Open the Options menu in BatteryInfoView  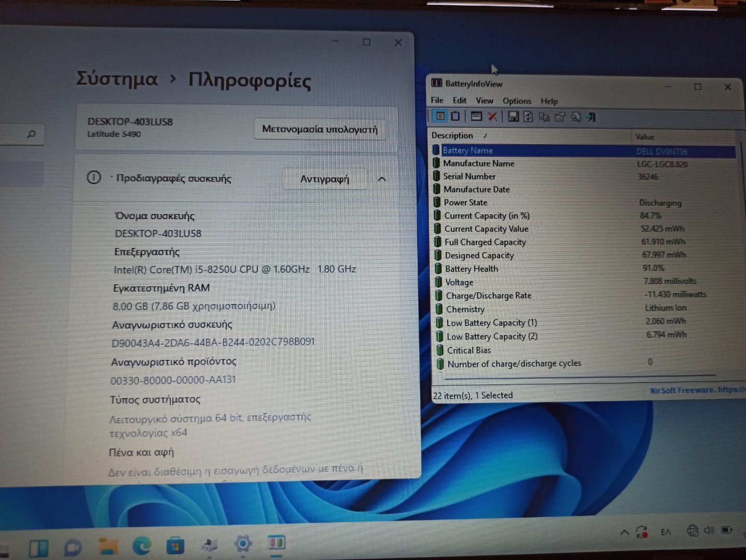click(x=517, y=101)
